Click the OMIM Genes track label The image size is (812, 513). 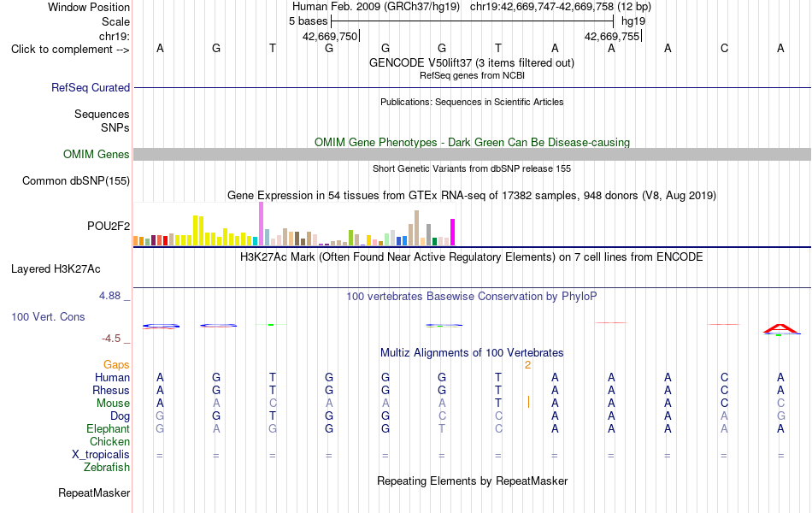tap(96, 155)
